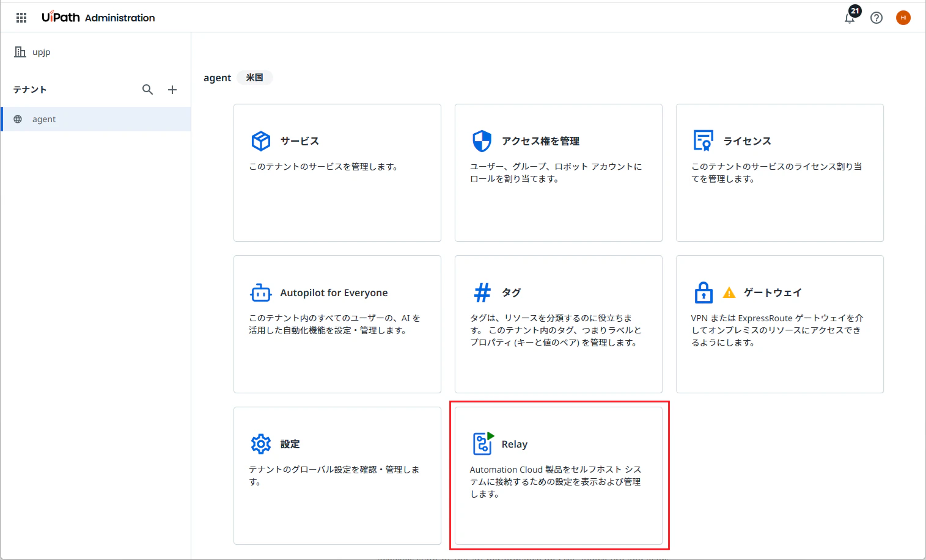Open the orange user avatar menu

pos(903,18)
